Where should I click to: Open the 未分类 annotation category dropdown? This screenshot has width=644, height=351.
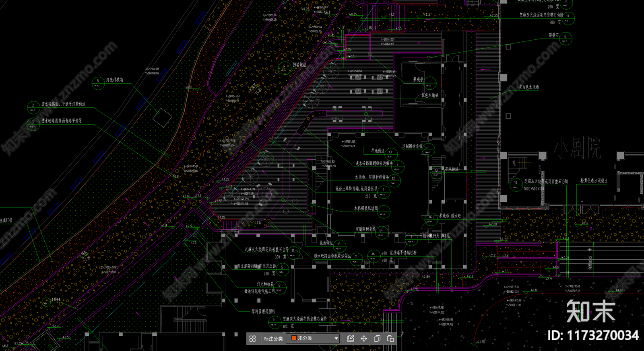pos(313,339)
